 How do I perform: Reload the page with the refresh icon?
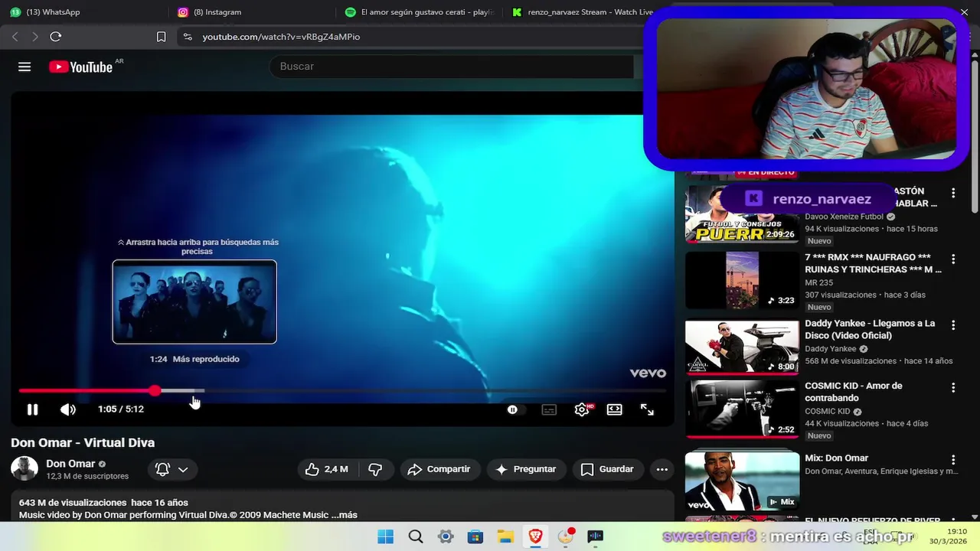(55, 37)
